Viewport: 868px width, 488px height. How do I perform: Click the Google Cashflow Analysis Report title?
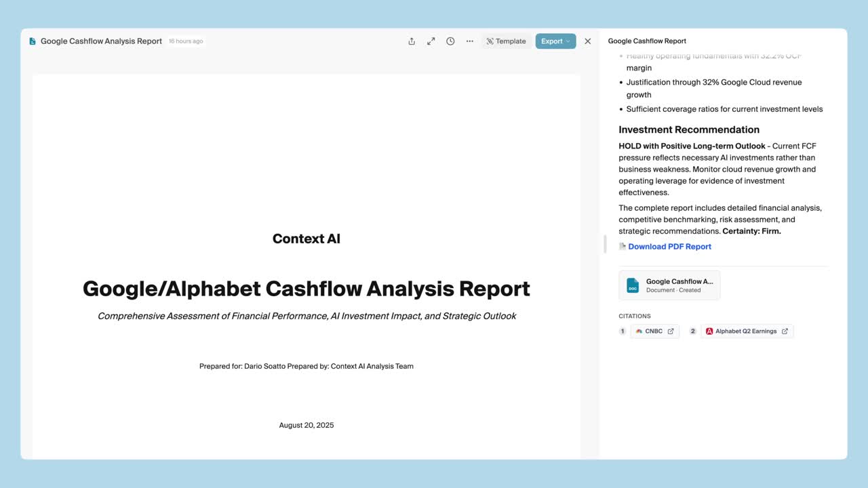[101, 41]
